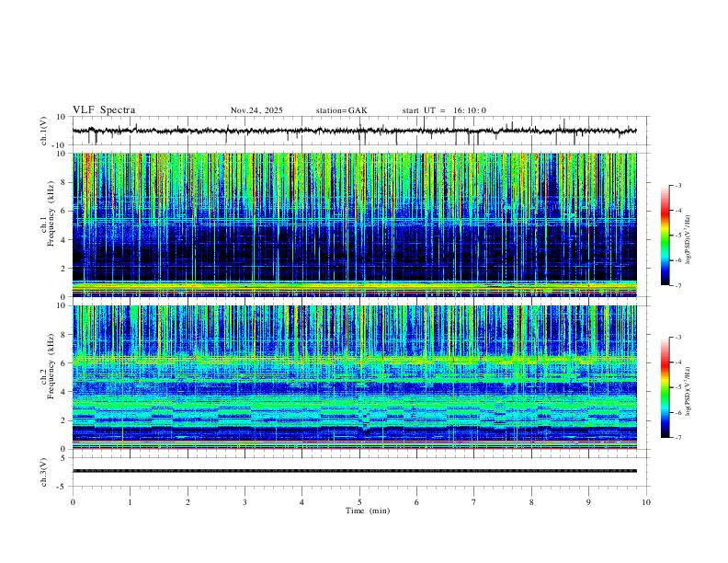Click the "ch.1(V)" waveform axis label

(44, 131)
